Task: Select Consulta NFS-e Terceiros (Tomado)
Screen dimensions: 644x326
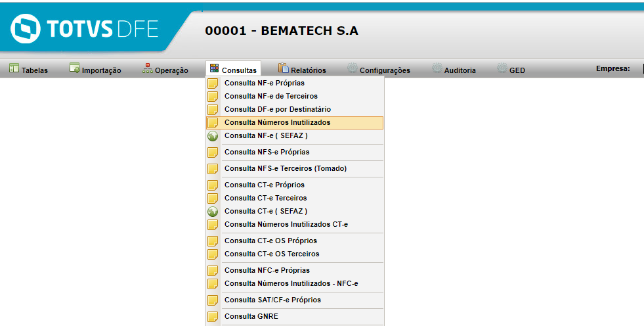Action: point(295,168)
